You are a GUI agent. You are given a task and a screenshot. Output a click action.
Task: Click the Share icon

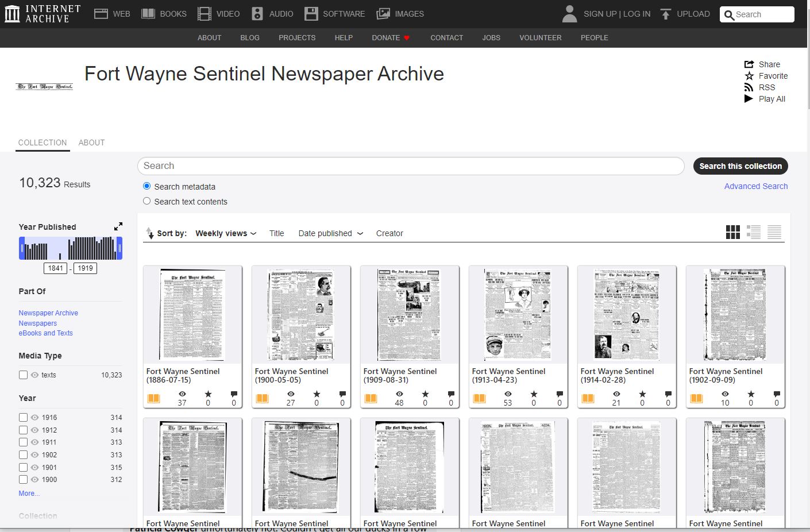point(749,64)
